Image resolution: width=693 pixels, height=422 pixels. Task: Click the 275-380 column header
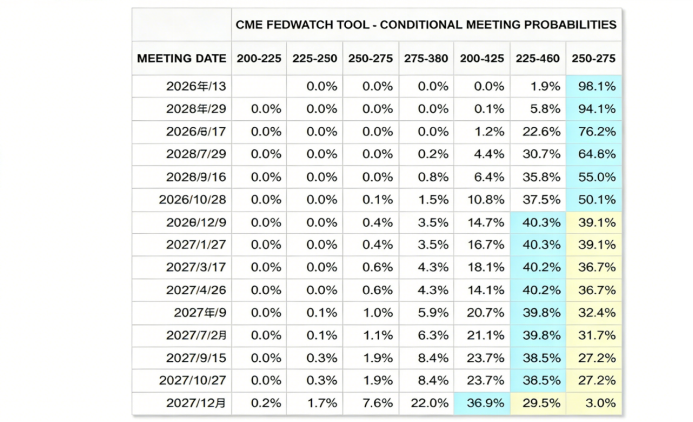pyautogui.click(x=426, y=59)
